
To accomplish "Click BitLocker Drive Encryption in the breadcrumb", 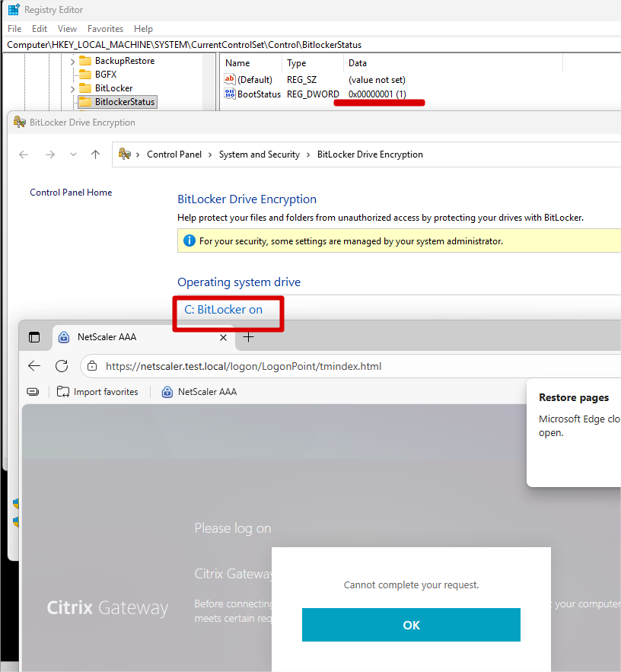I will [370, 154].
